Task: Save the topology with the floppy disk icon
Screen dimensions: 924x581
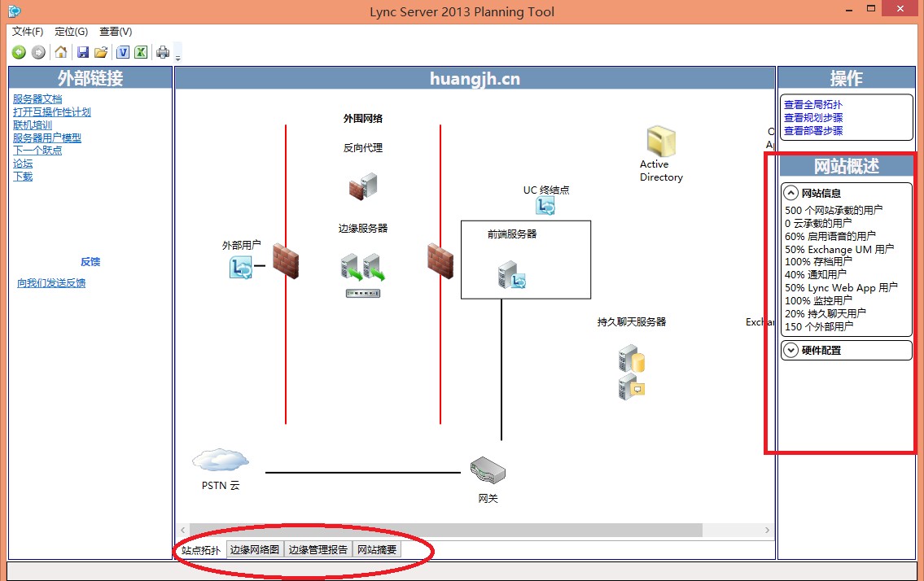Action: point(83,52)
